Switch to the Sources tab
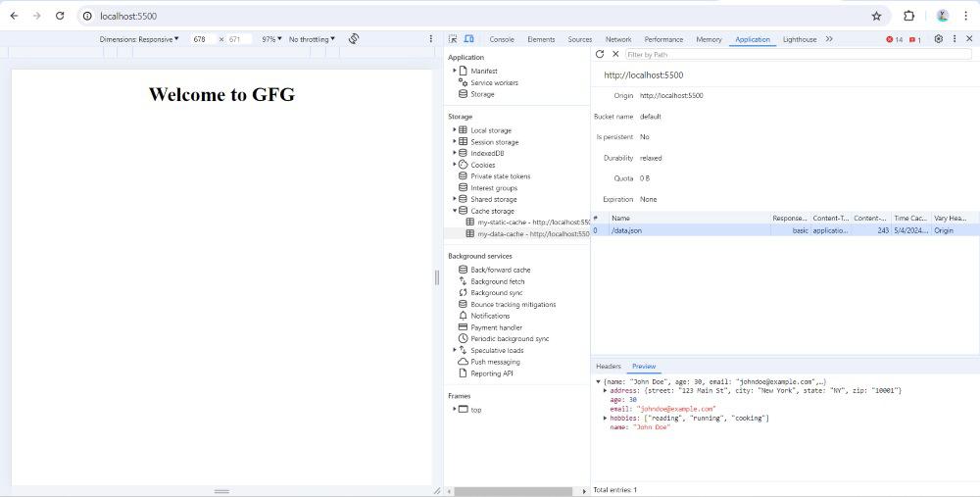This screenshot has height=497, width=980. pyautogui.click(x=579, y=39)
